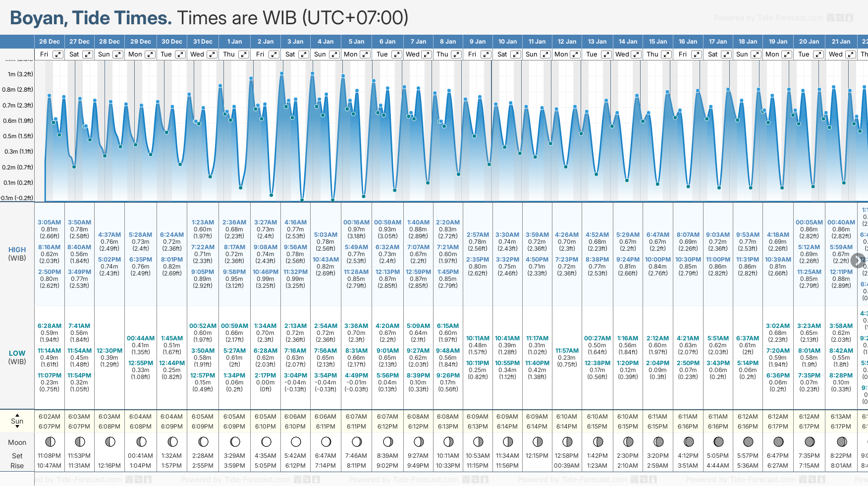Screen dimensions: 868x486
Task: Click the up/down arrows around the Sun label
Action: (17, 421)
